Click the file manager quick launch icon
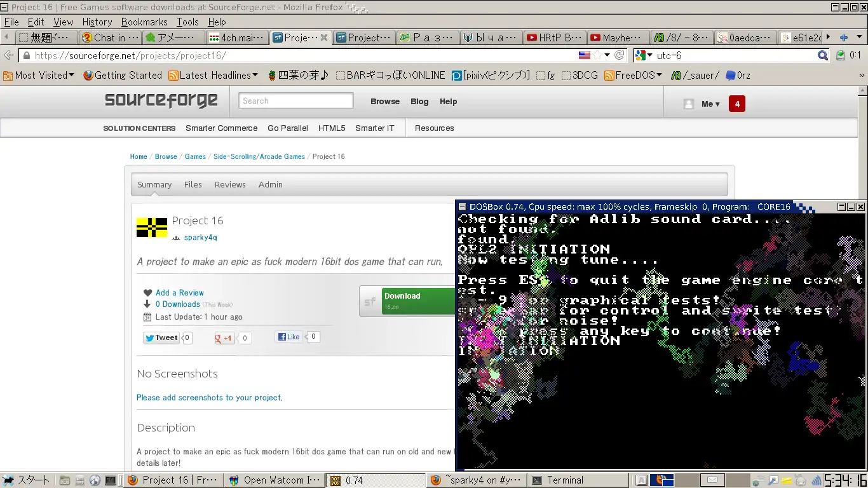 point(65,480)
